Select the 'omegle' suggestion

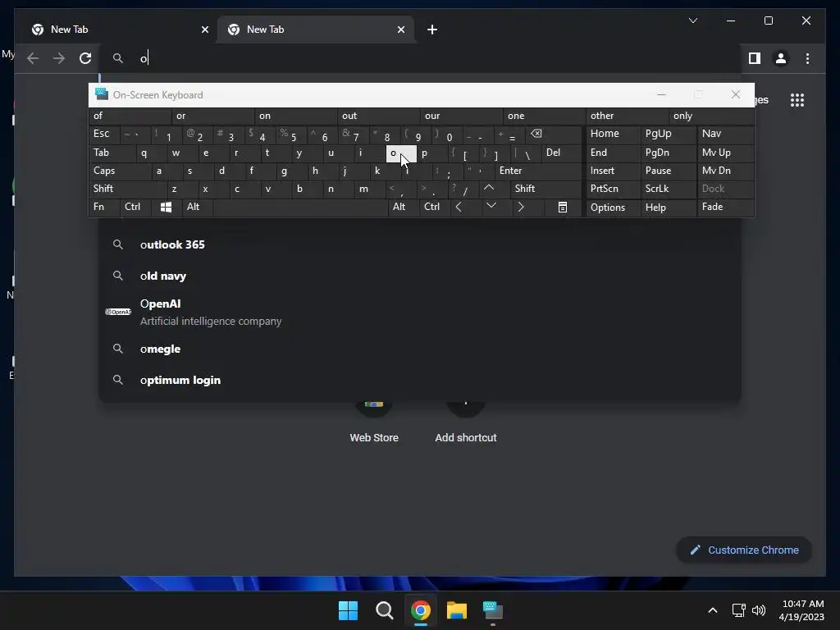point(420,349)
